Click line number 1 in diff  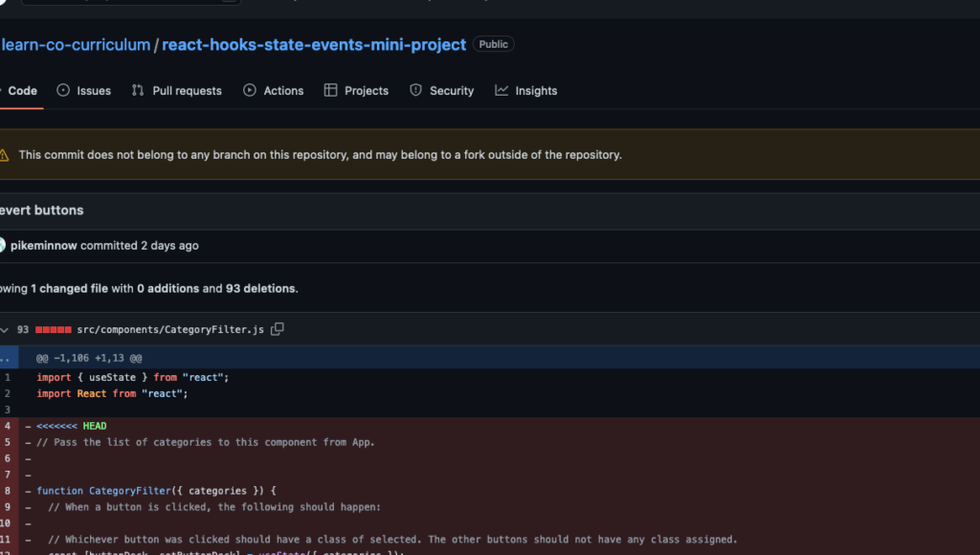tap(8, 378)
